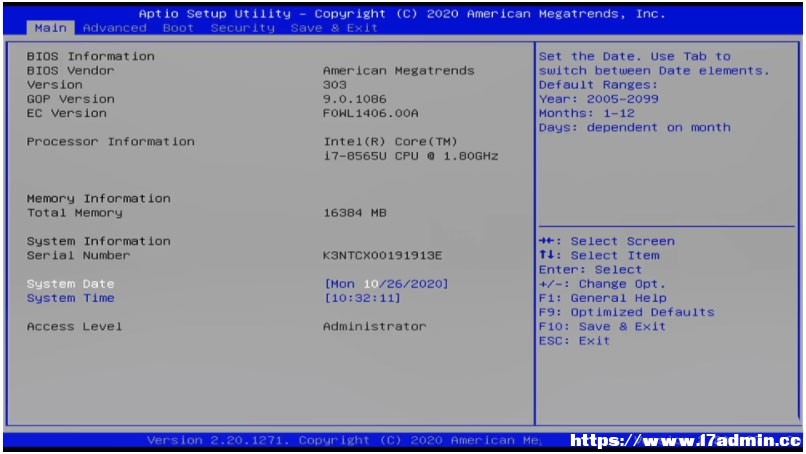Click the +/-: Change Opt. hint
This screenshot has height=454, width=806.
[602, 284]
